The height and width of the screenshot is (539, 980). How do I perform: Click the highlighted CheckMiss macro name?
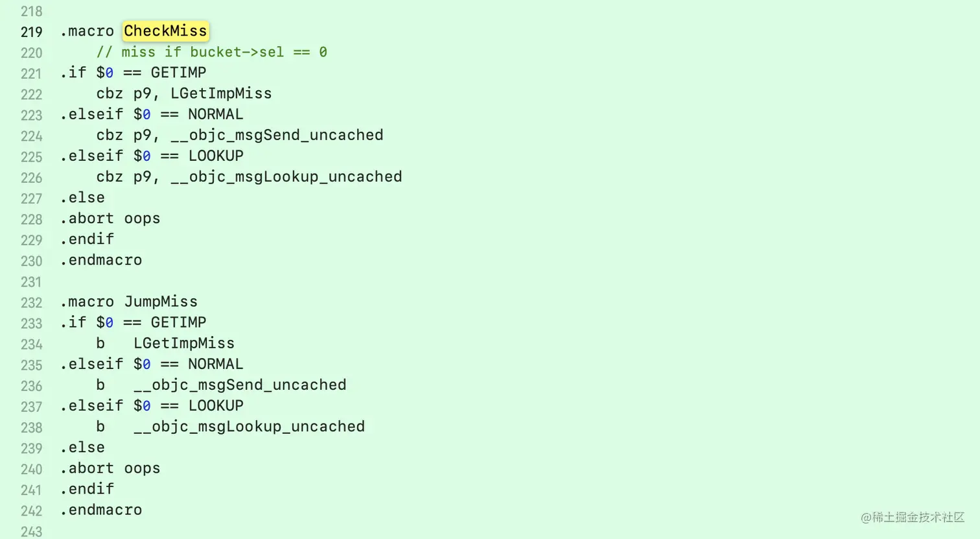tap(165, 30)
